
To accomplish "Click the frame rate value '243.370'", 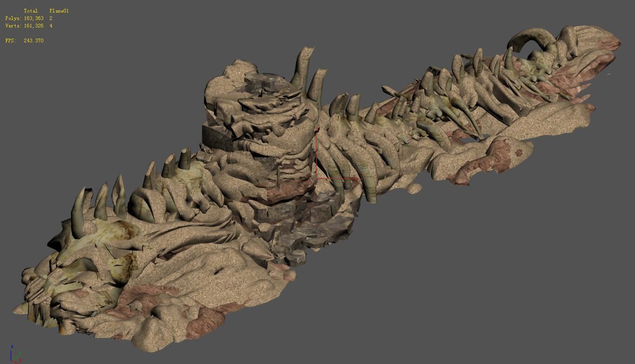I will tap(33, 40).
